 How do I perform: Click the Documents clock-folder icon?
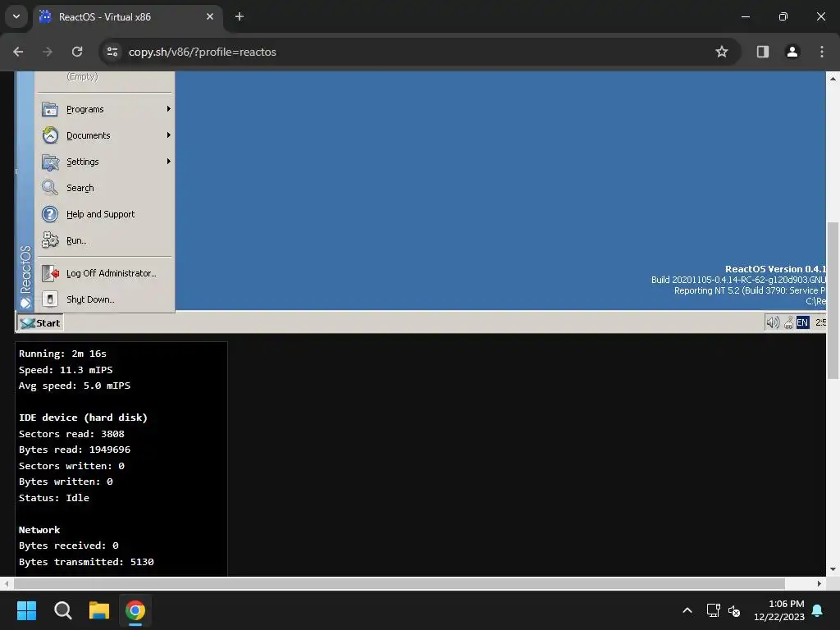tap(50, 135)
